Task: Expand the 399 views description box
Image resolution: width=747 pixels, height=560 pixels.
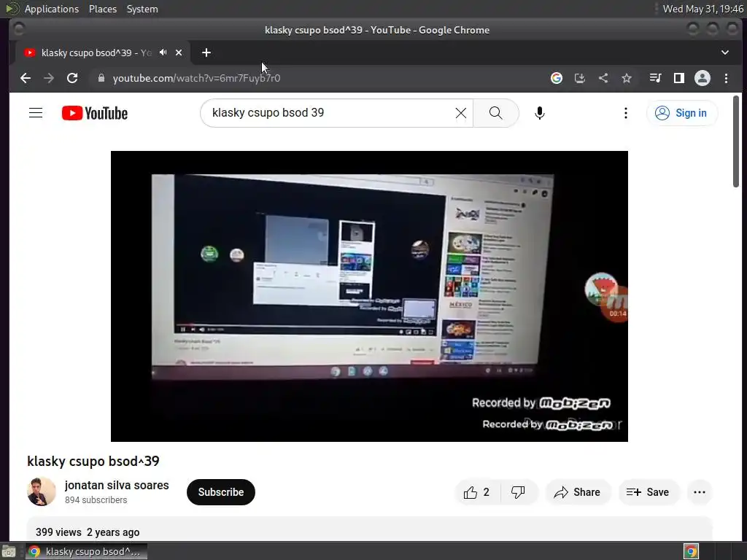Action: coord(369,529)
